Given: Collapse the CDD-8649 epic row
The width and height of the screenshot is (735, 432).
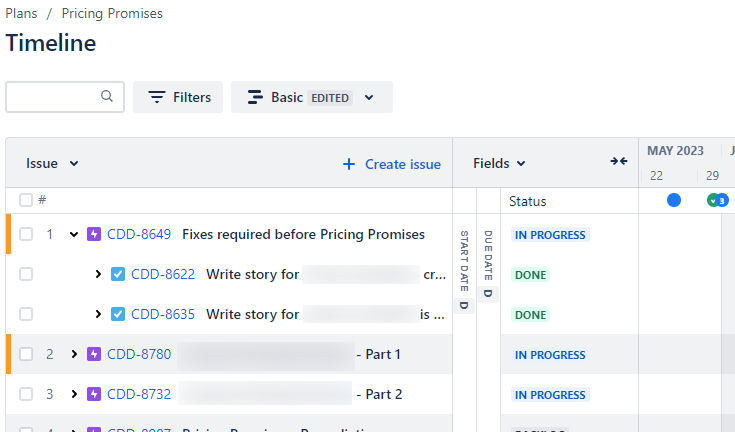Looking at the screenshot, I should tap(74, 234).
